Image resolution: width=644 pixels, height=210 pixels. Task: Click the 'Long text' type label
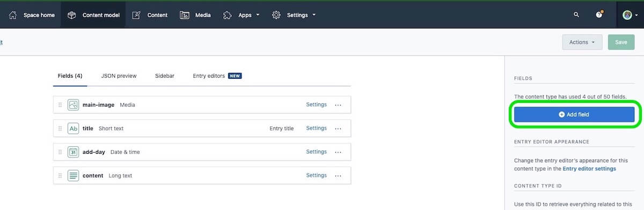(x=120, y=176)
